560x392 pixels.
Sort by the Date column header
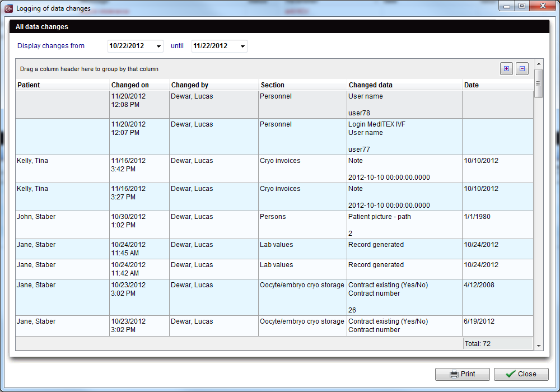(498, 85)
